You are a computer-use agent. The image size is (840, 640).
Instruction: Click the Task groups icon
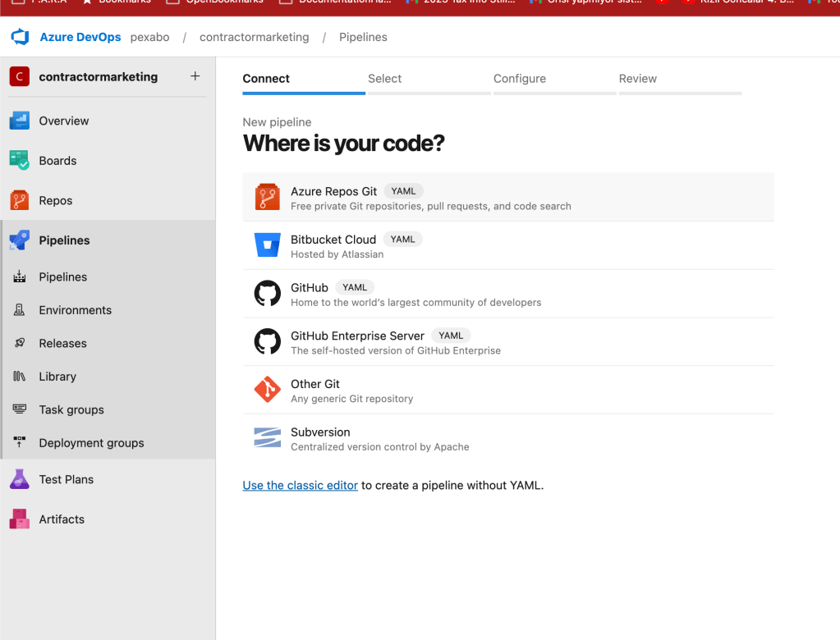(x=19, y=409)
